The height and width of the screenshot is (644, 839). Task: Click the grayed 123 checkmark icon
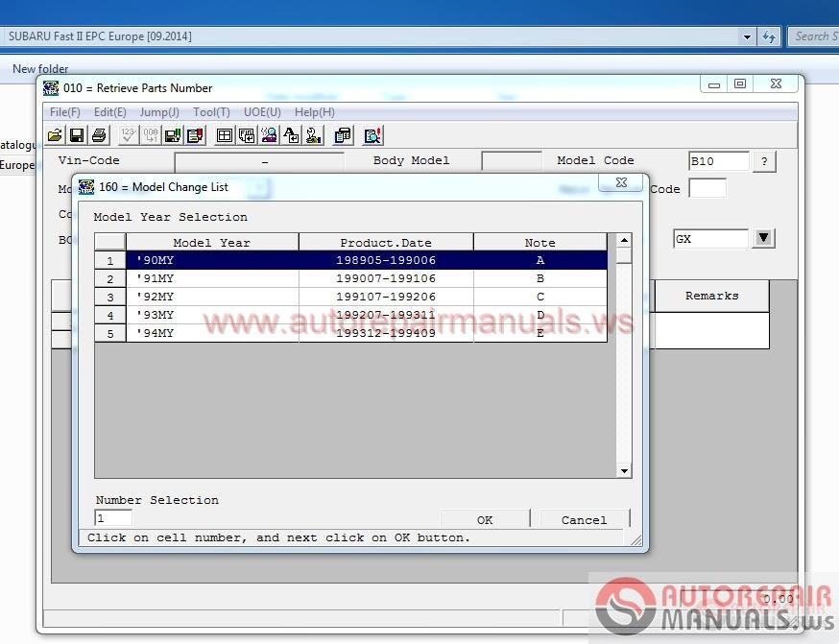tap(128, 135)
